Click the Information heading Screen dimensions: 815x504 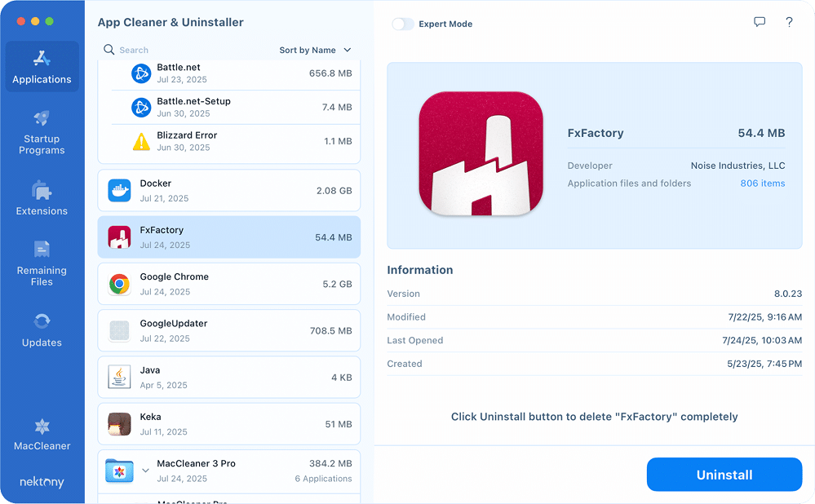420,270
